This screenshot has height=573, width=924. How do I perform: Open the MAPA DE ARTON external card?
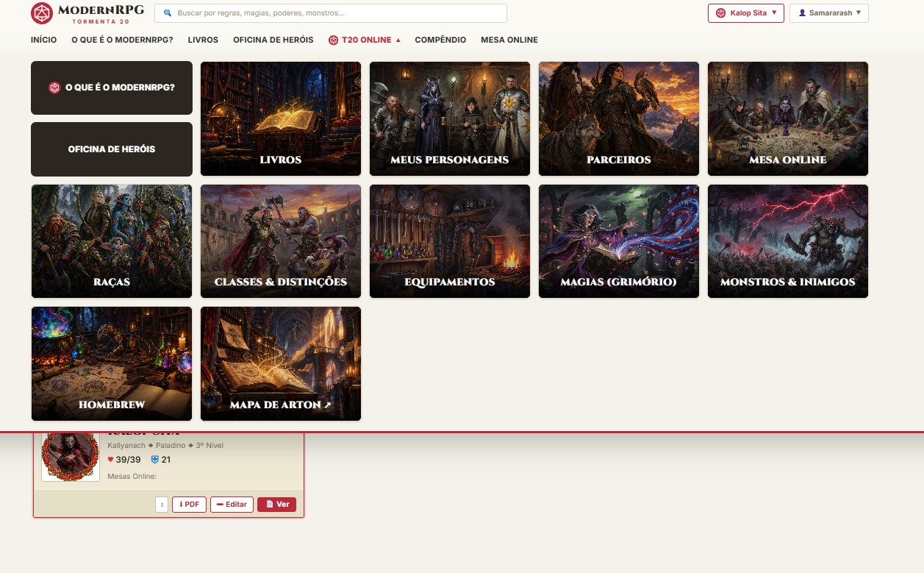click(281, 363)
